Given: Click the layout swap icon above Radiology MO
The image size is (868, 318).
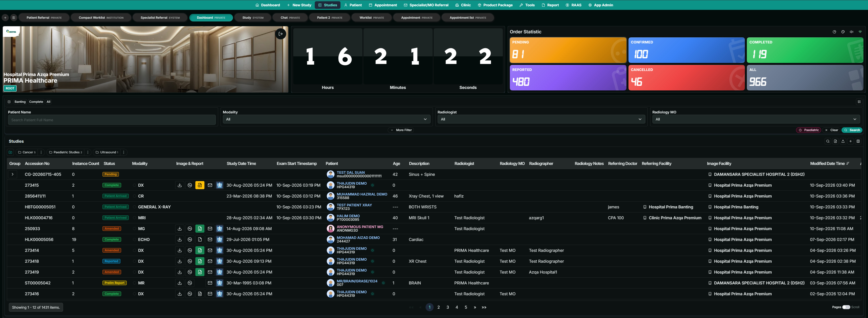Looking at the screenshot, I should 859,102.
